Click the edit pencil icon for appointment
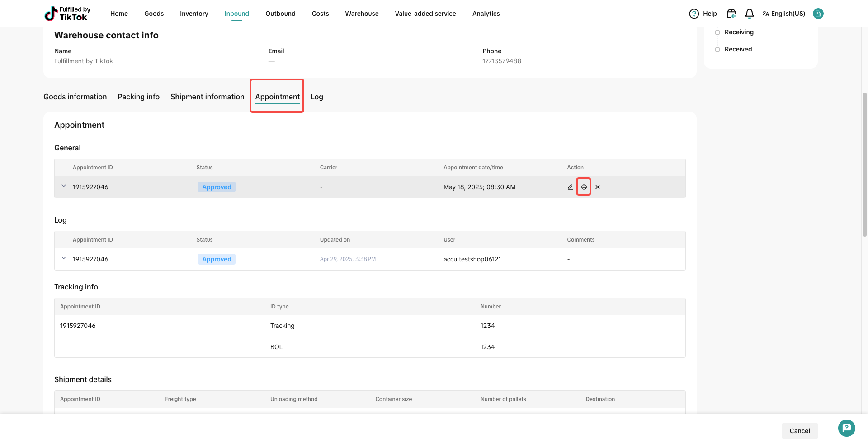This screenshot has width=868, height=448. pyautogui.click(x=570, y=187)
